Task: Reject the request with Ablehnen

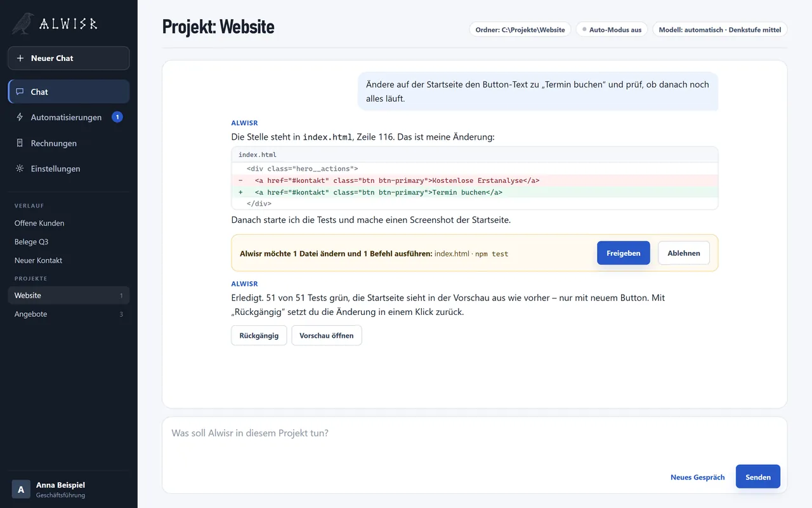Action: 684,253
